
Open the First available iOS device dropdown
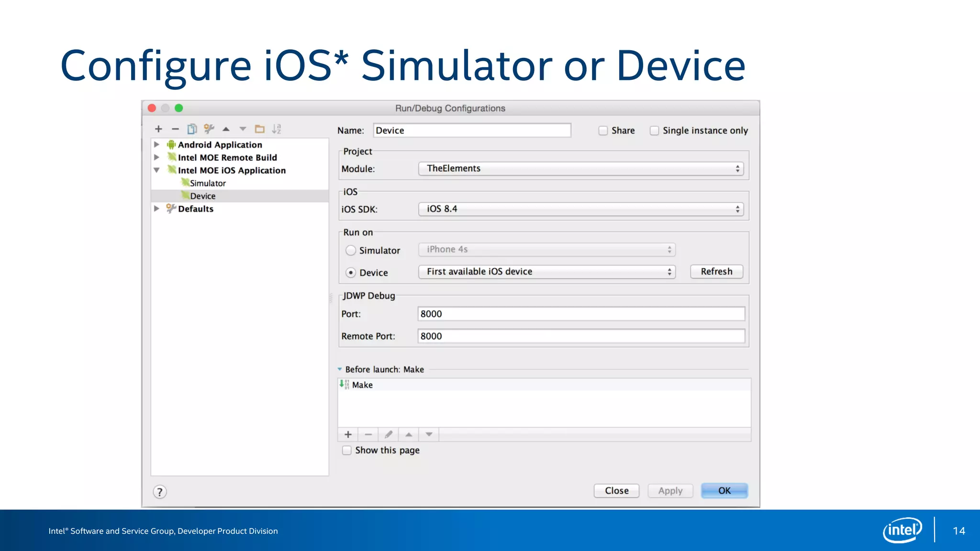pos(547,272)
